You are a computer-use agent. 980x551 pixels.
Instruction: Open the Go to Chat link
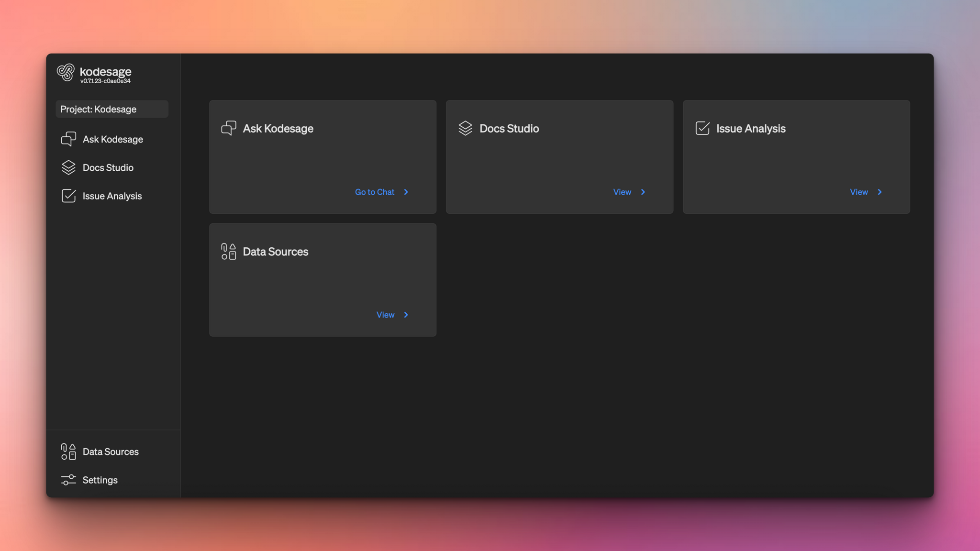[x=374, y=192]
